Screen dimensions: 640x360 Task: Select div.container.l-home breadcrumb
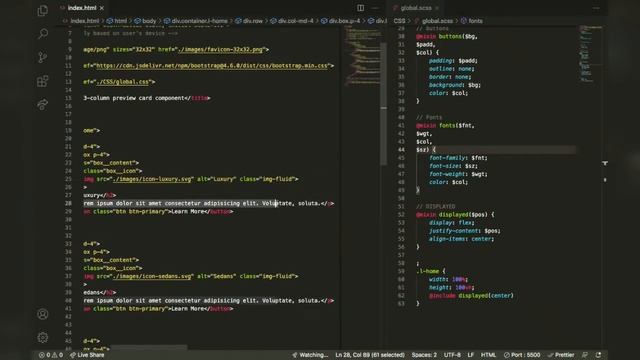[x=196, y=21]
